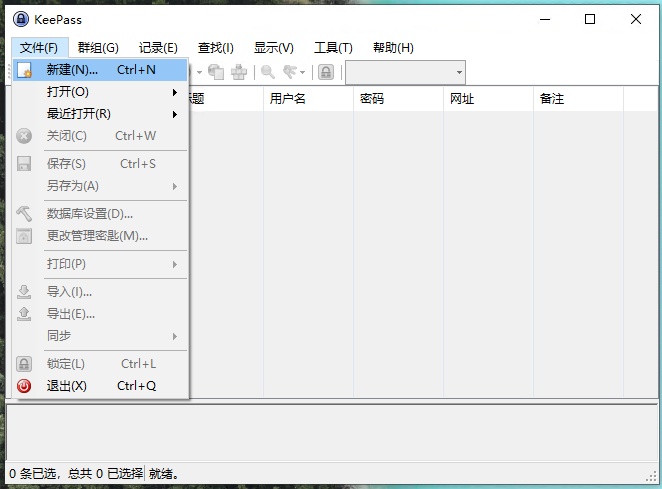Click the lock workspace icon in toolbar

[326, 72]
